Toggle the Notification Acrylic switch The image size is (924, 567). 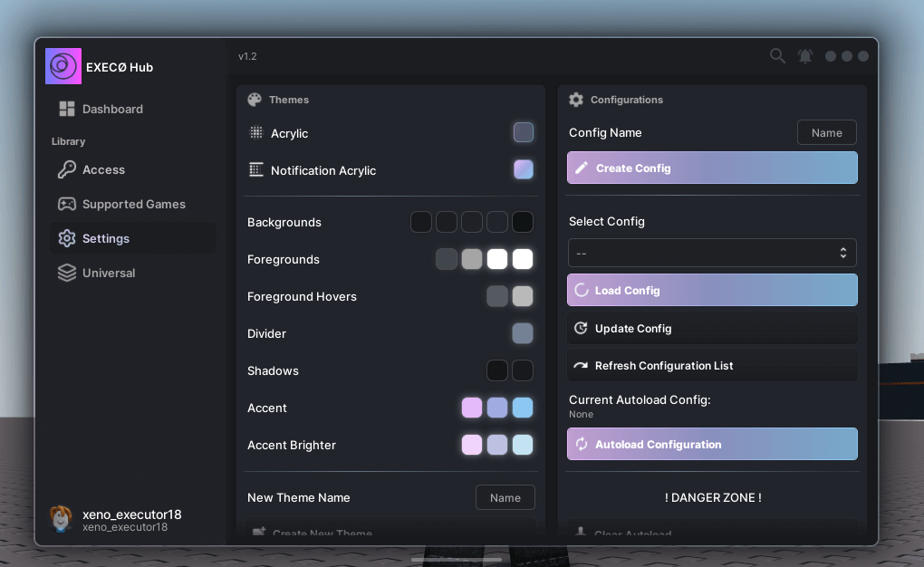coord(524,169)
